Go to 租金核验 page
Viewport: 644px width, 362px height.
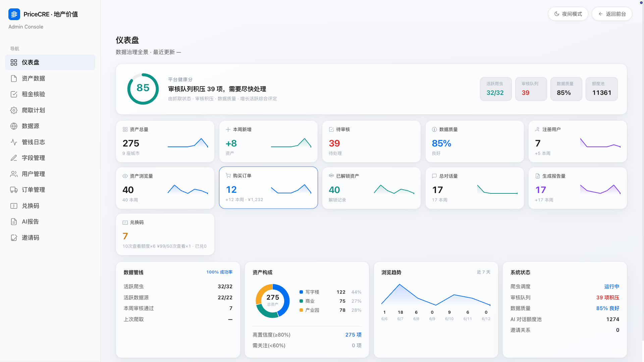[50, 94]
